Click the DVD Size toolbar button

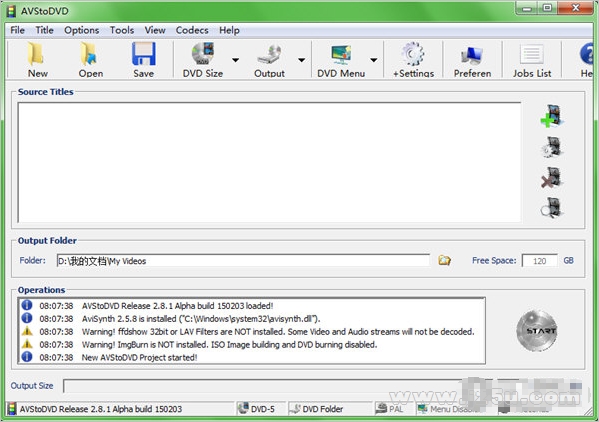(x=202, y=60)
